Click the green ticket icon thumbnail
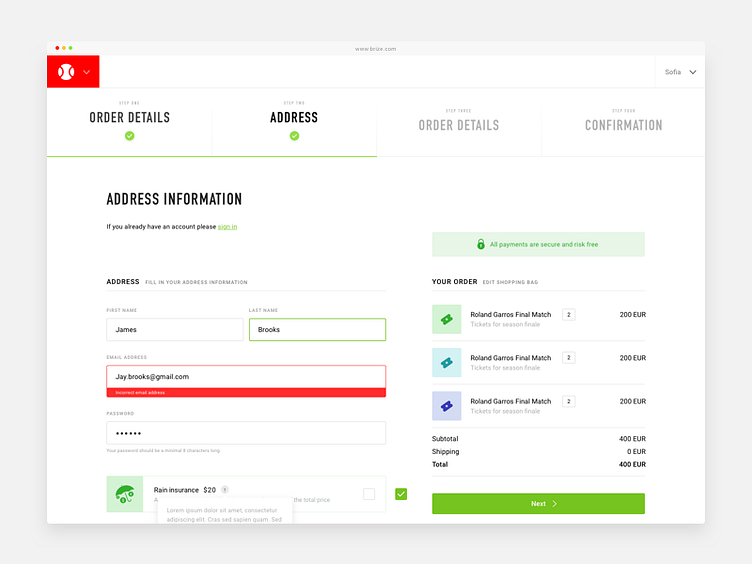Viewport: 752px width, 564px height. (446, 319)
